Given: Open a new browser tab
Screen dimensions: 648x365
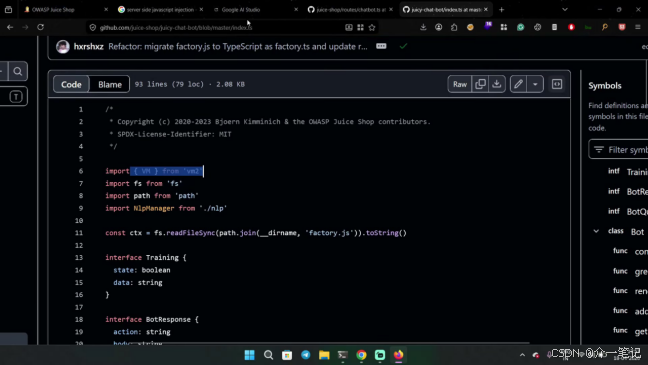Looking at the screenshot, I should pos(502,10).
